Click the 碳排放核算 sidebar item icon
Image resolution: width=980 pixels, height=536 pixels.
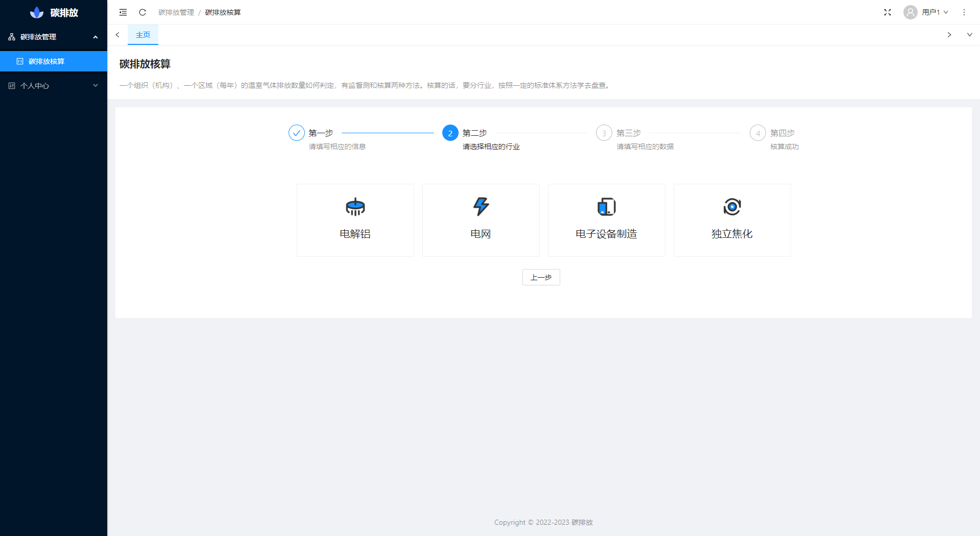20,61
